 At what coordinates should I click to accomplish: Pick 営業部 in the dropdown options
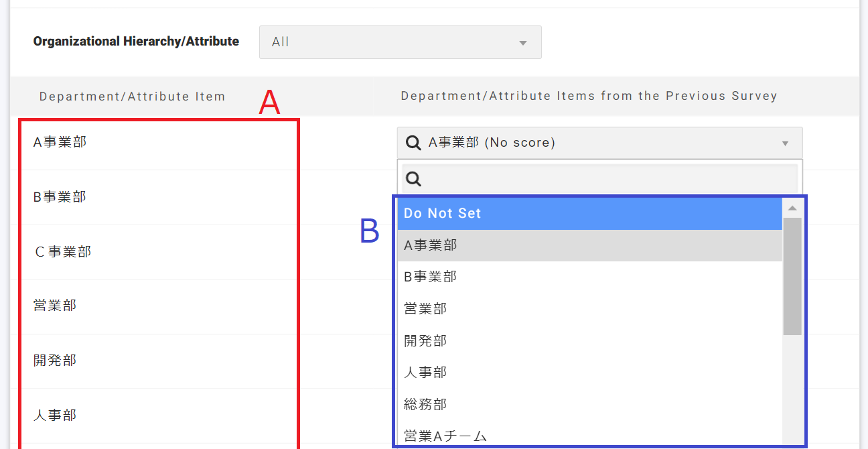point(589,309)
